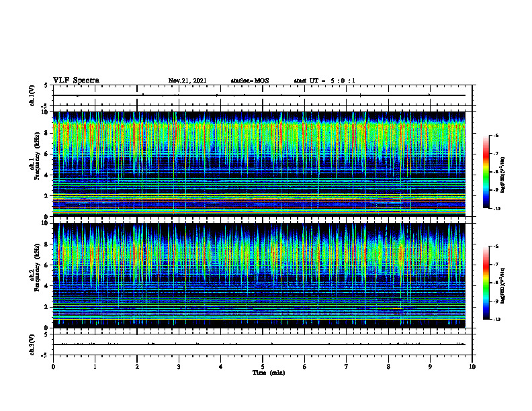This screenshot has width=532, height=411.
Task: Click the "10" tick label on time axis
Action: 472,367
